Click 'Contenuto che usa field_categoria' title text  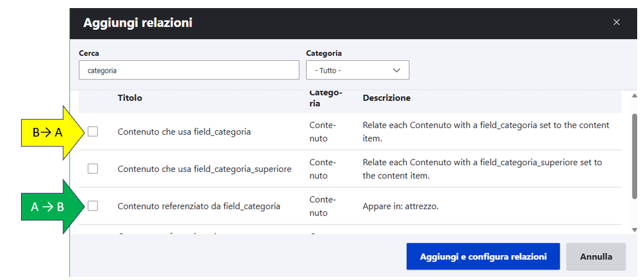[184, 132]
